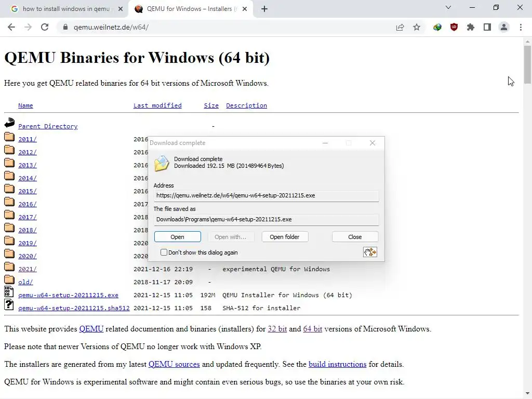Open the 2016/ folder link
Viewport: 532px width, 399px height.
[x=28, y=204]
